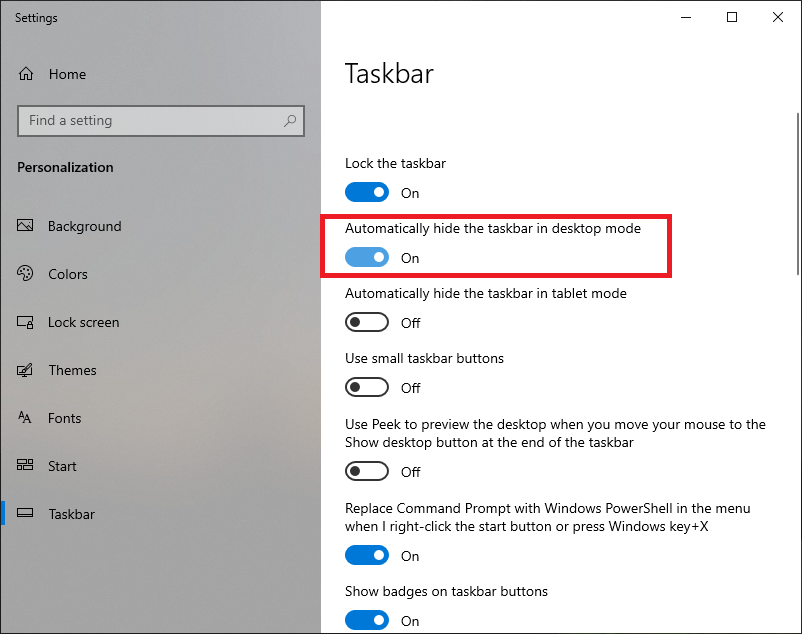
Task: Open the Taskbar settings page
Action: (71, 514)
